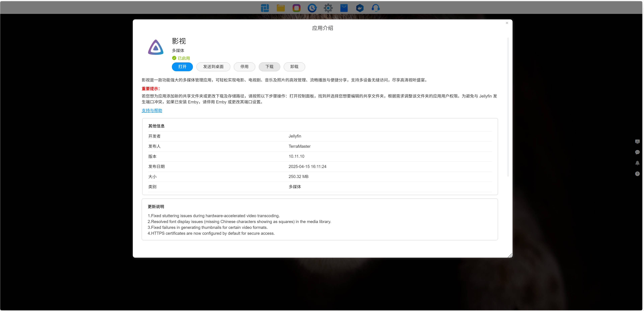Click the 发布日期 row label

(156, 167)
